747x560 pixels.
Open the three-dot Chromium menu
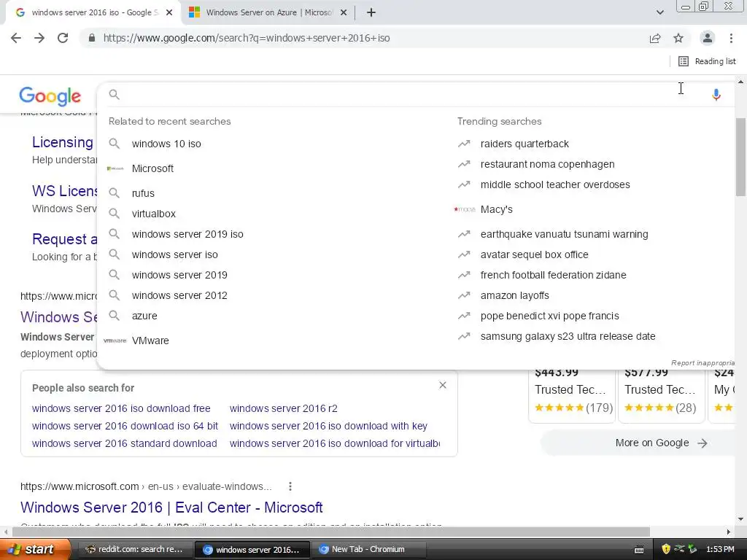pos(731,38)
